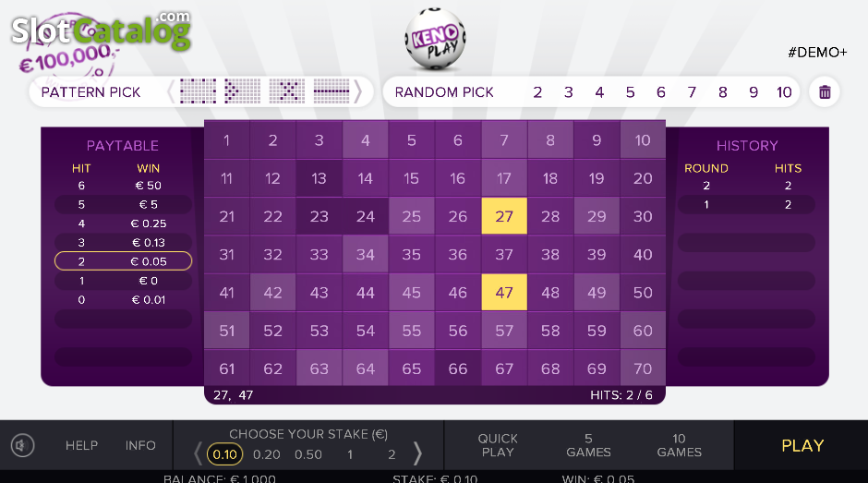Image resolution: width=868 pixels, height=483 pixels.
Task: Show more pattern picks with right chevron
Action: coord(357,92)
